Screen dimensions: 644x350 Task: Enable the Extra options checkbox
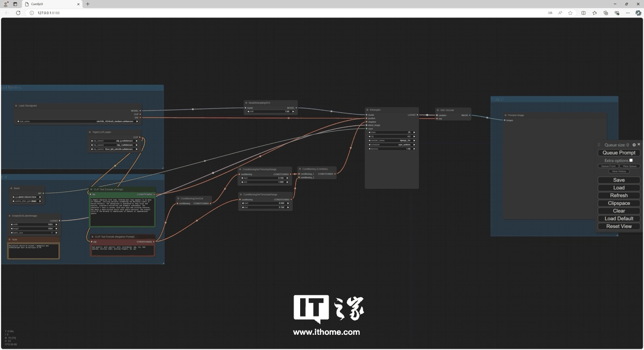tap(631, 160)
